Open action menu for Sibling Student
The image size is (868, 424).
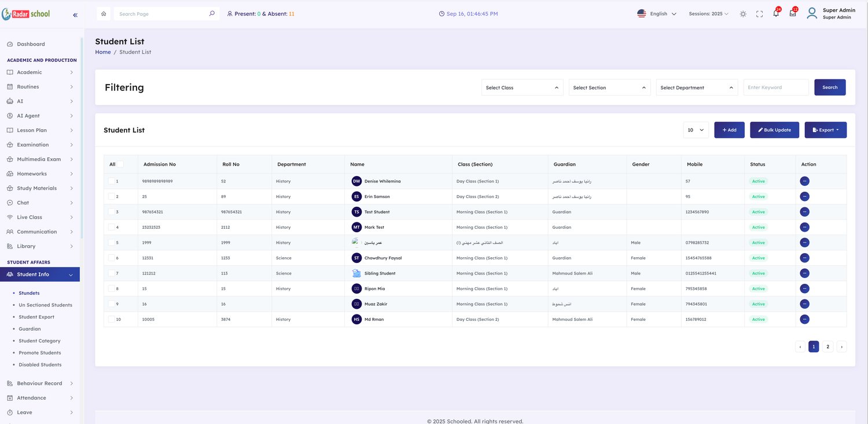804,273
